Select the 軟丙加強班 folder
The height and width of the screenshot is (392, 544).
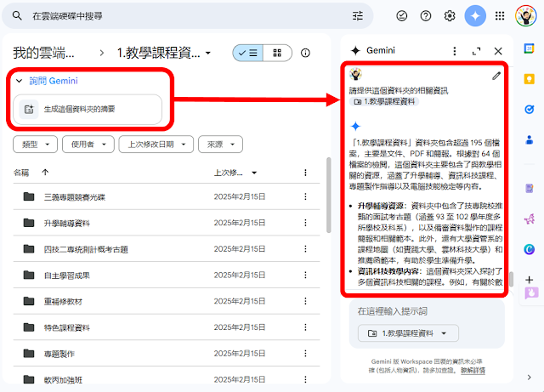tap(167, 377)
